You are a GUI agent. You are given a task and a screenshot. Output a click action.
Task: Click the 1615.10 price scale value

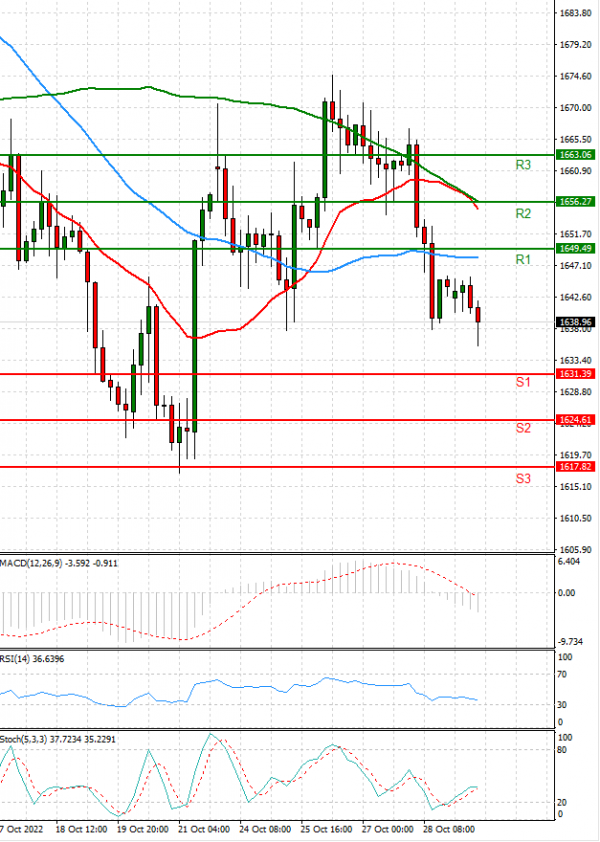(x=576, y=487)
